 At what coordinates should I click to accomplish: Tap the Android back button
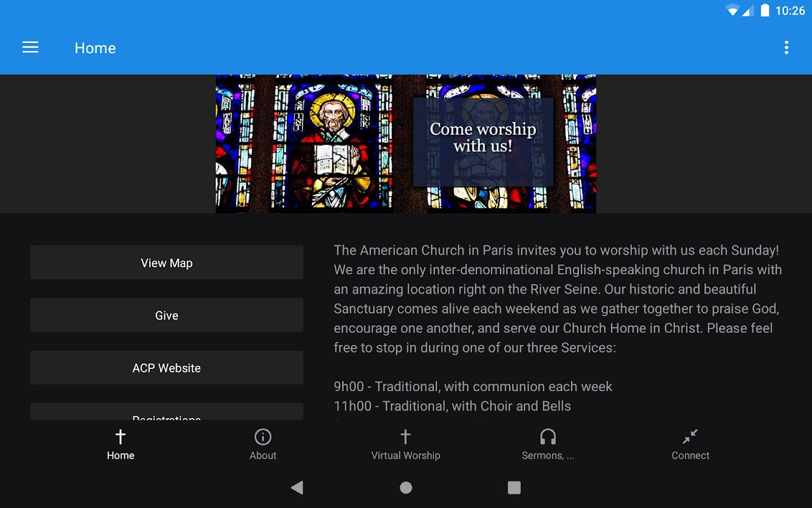pyautogui.click(x=297, y=488)
